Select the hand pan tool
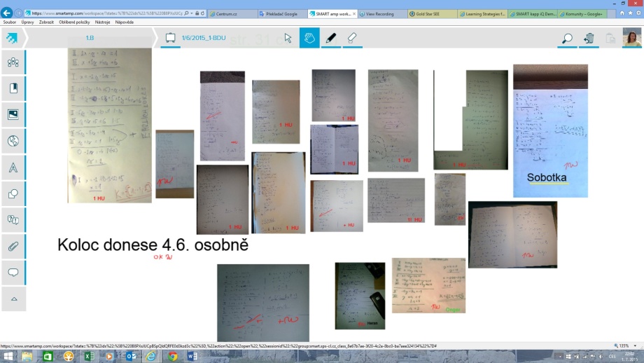 coord(309,38)
